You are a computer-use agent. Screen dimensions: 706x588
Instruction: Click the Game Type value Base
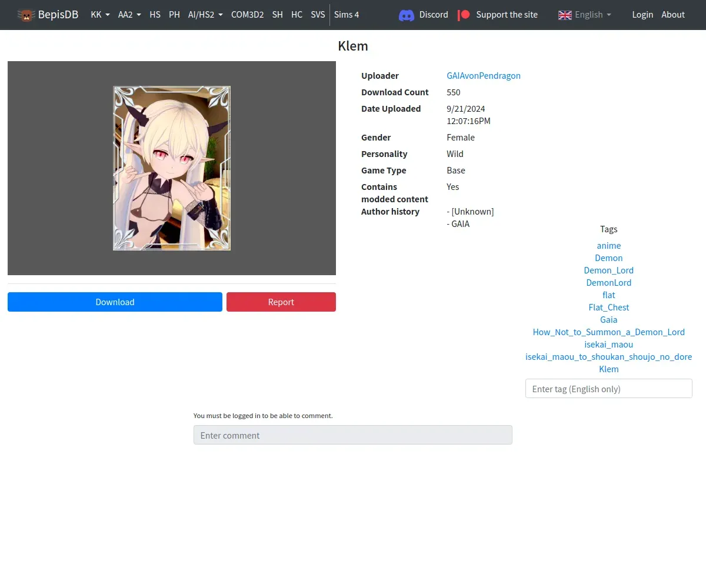click(456, 171)
